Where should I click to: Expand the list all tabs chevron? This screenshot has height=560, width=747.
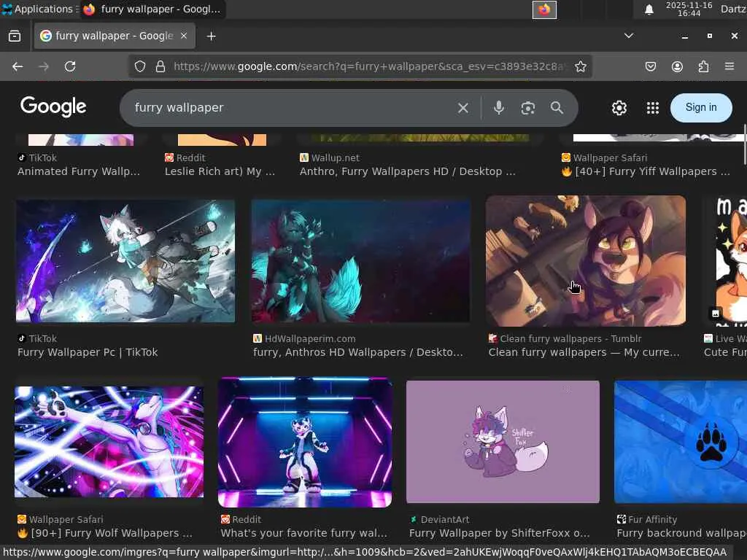[629, 36]
